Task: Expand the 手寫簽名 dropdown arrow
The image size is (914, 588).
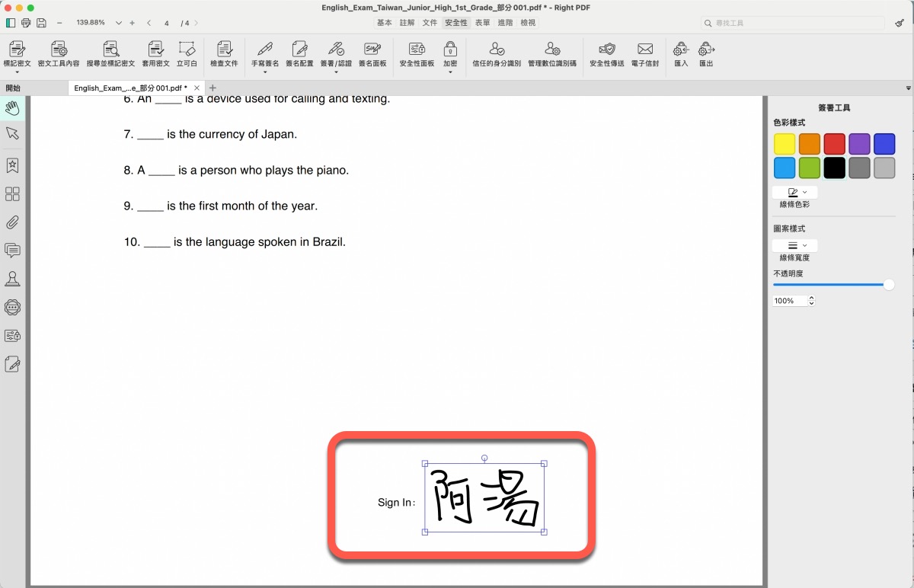Action: 265,72
